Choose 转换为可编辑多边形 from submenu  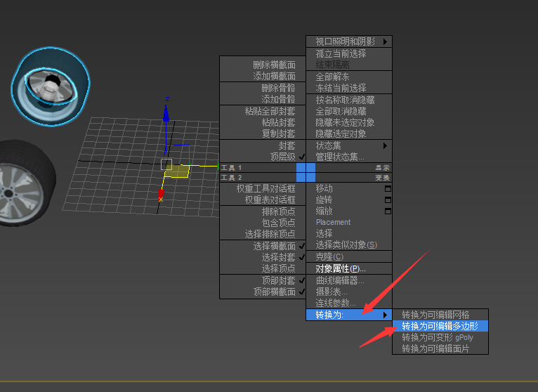440,326
